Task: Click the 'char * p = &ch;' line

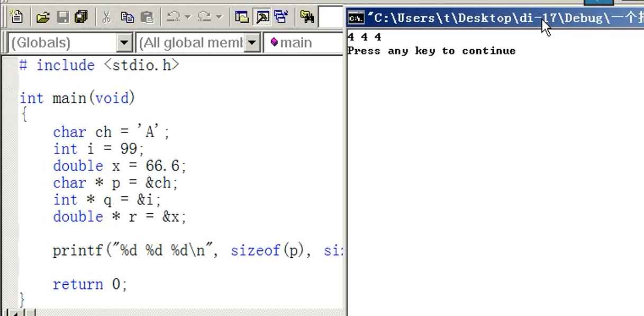Action: point(115,183)
